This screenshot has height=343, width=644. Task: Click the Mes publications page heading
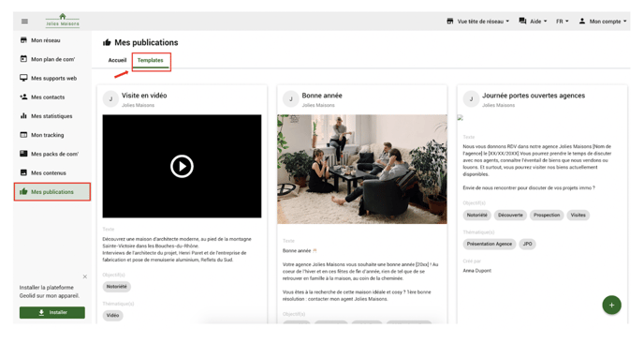tap(146, 42)
